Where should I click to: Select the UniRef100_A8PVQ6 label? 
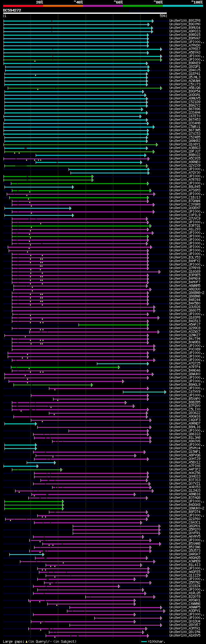coord(185,455)
